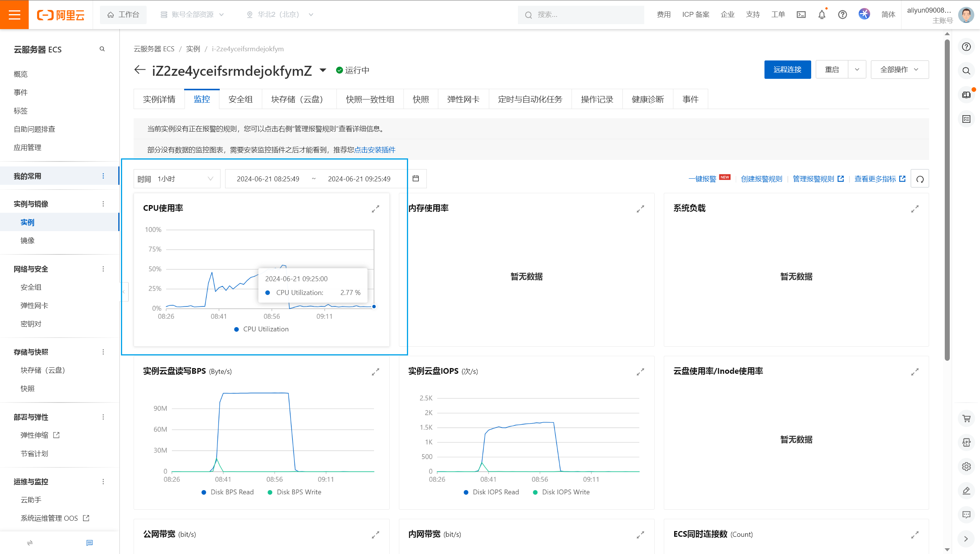This screenshot has height=554, width=980.
Task: Click the 实例 breadcrumb link
Action: [x=193, y=49]
